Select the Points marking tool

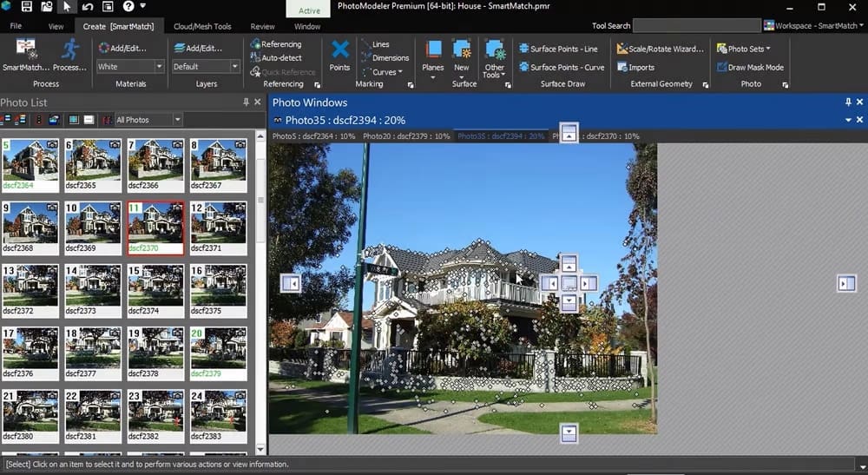[340, 54]
